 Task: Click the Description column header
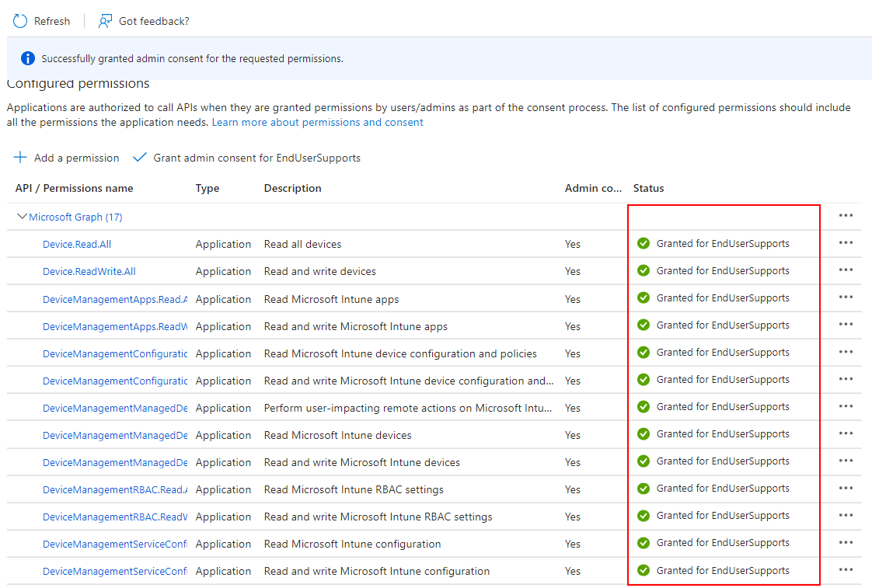[292, 189]
